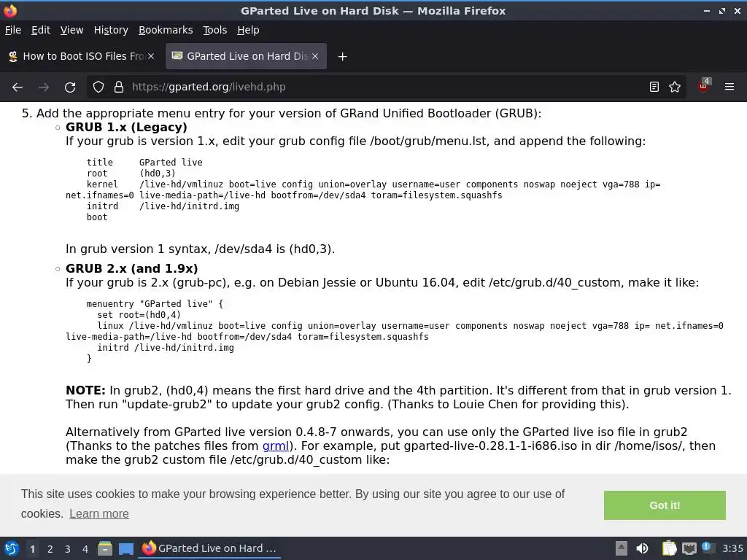Switch to workspace 4

85,549
